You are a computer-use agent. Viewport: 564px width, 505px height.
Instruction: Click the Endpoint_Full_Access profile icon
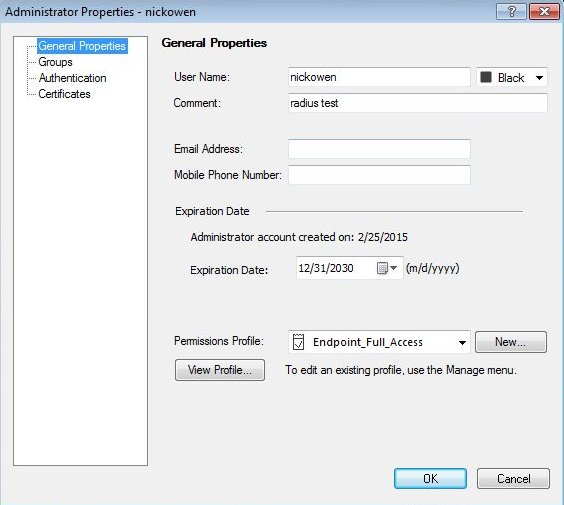298,342
